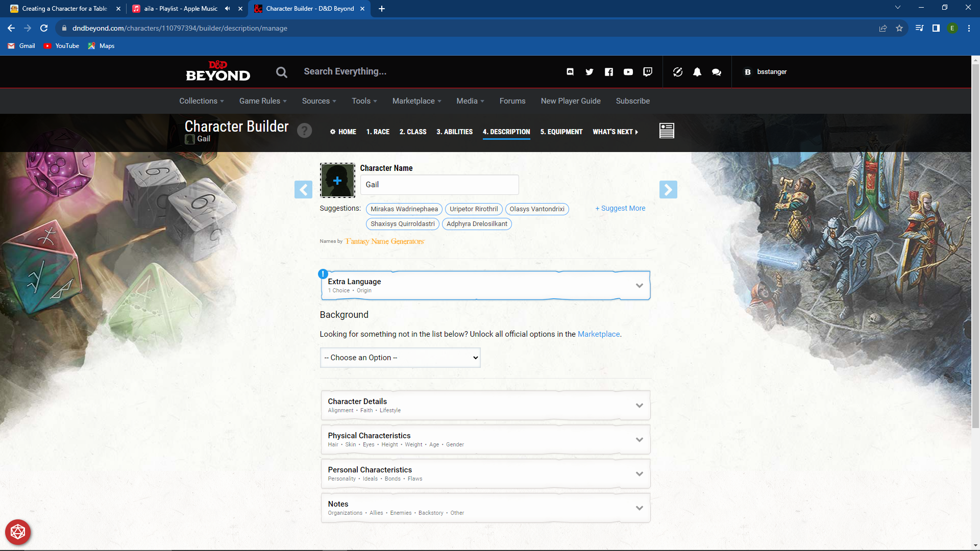Switch to the 2. CLASS step

pyautogui.click(x=413, y=132)
